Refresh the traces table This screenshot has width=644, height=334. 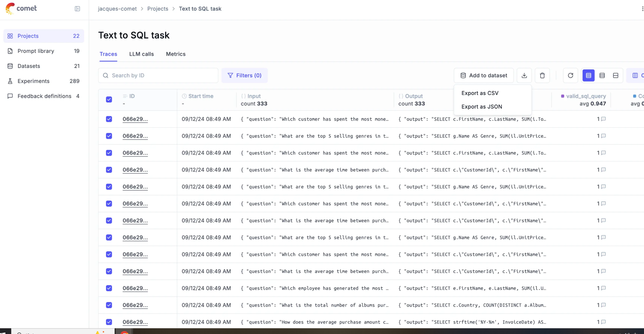tap(570, 76)
